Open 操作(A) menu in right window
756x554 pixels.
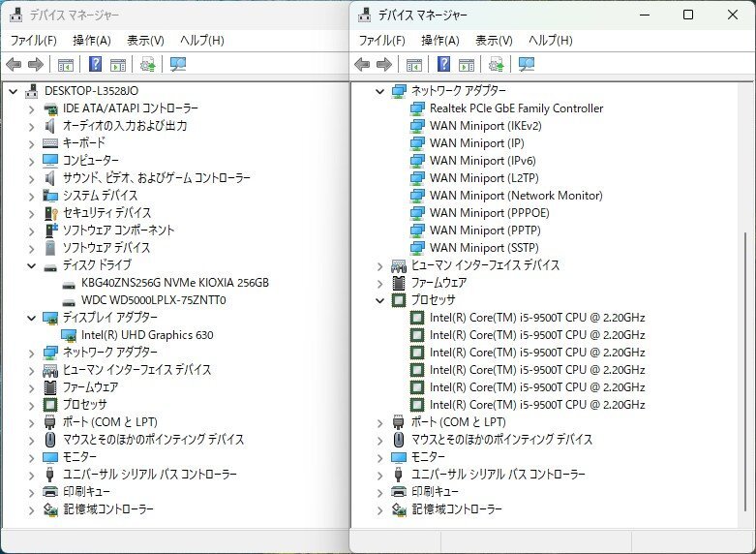(439, 41)
